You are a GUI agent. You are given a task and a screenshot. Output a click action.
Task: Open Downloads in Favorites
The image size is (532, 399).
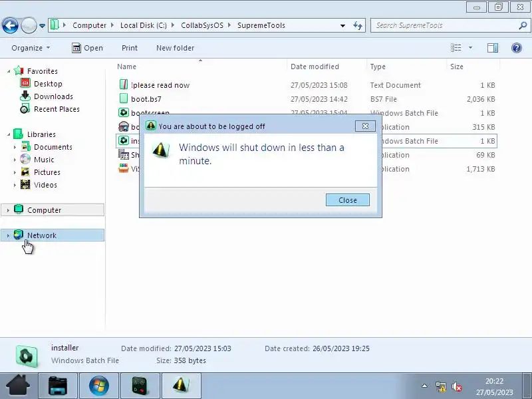coord(53,96)
